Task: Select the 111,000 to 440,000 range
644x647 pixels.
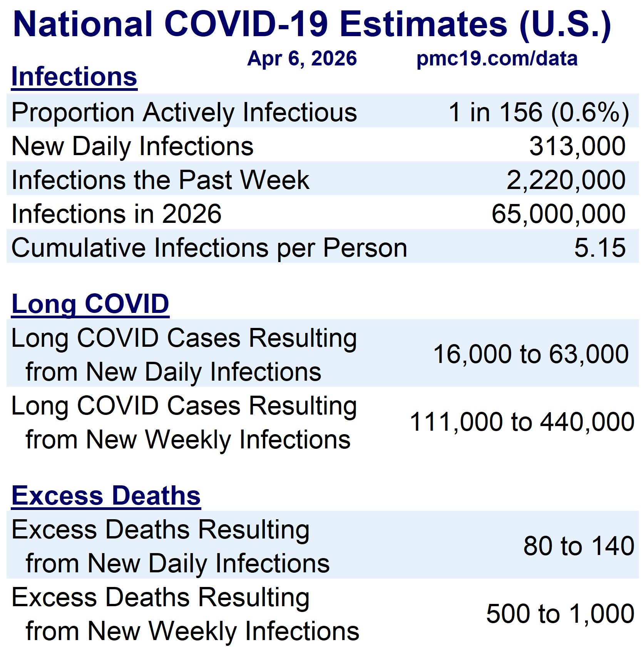Action: (x=522, y=422)
